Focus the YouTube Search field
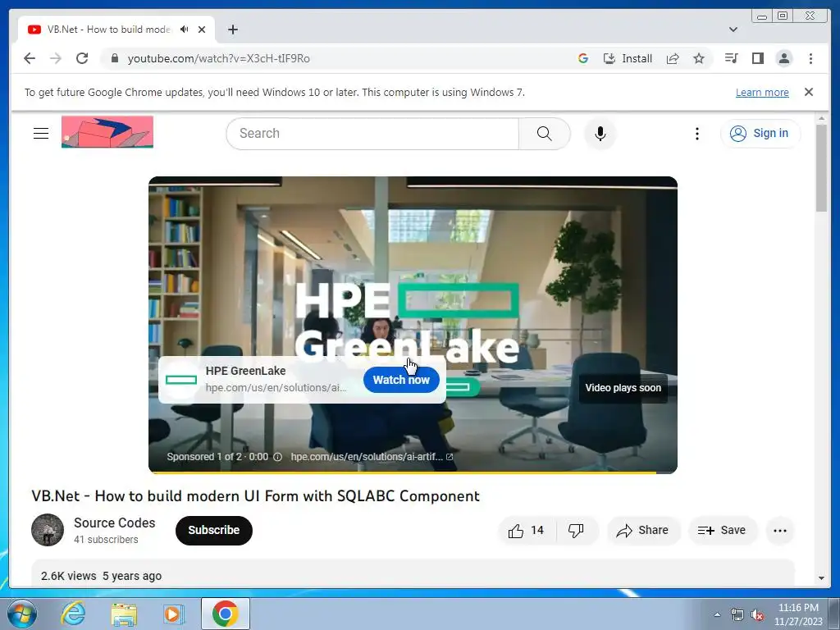The image size is (840, 630). [x=372, y=134]
